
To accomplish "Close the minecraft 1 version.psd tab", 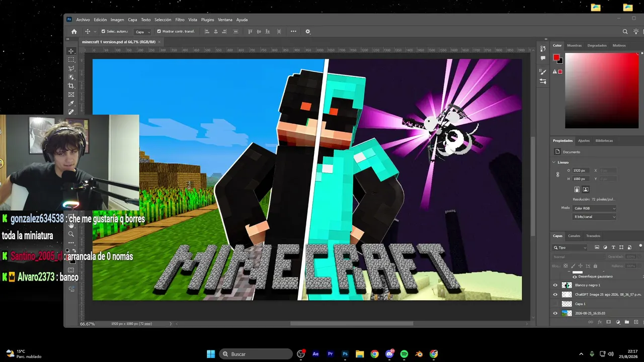I will 159,42.
